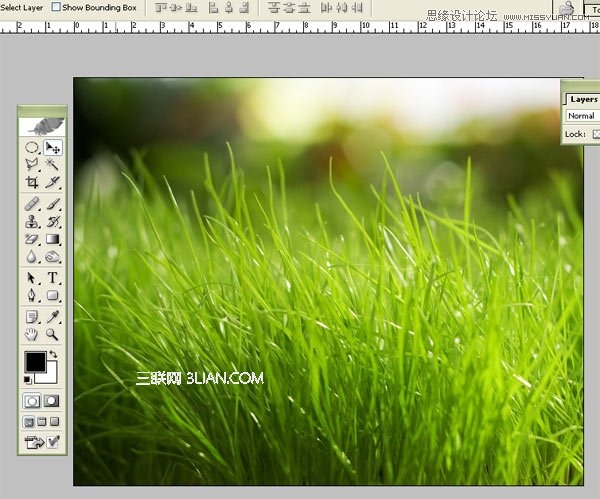Open background color picker white swatch
Screen dimensions: 600x499
tap(51, 378)
